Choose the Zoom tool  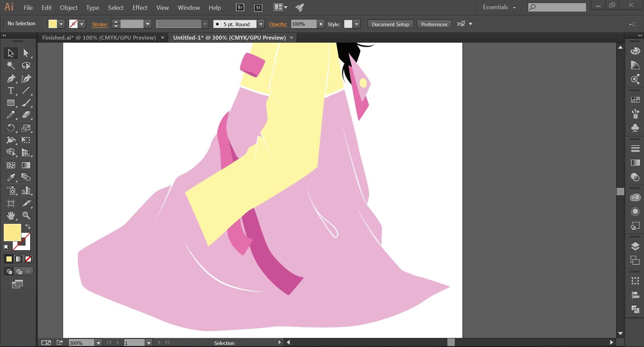point(26,215)
